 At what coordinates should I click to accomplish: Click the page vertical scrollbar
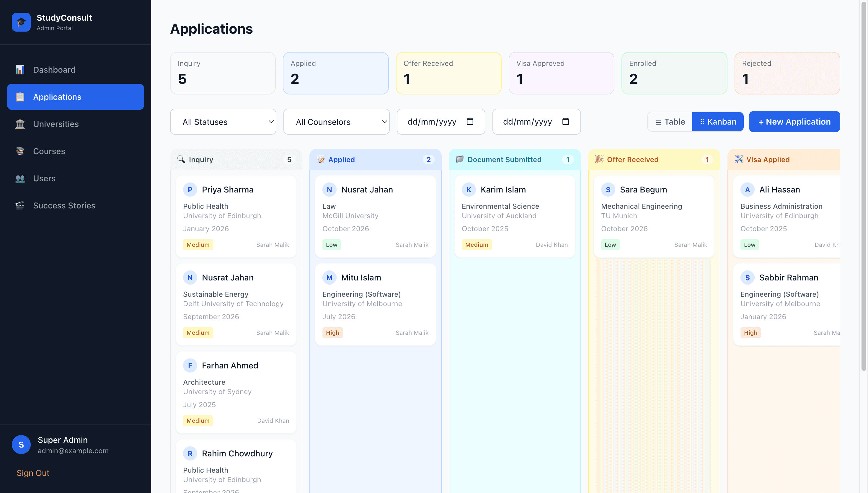point(864,186)
